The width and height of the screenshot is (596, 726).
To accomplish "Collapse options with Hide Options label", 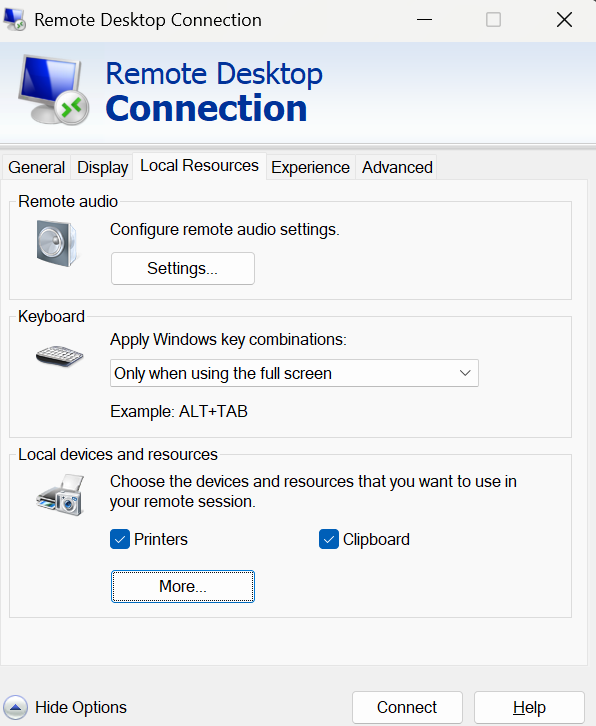I will [81, 707].
